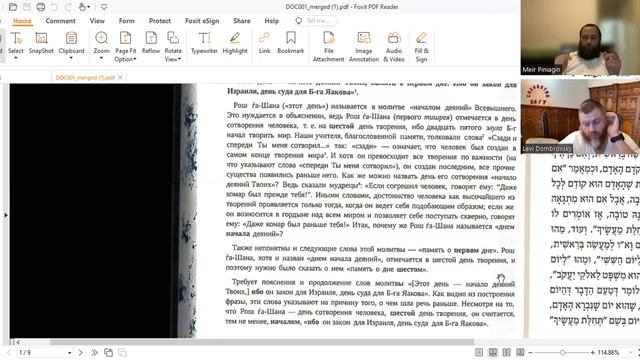
Task: Go to next page arrow
Action: pyautogui.click(x=80, y=352)
